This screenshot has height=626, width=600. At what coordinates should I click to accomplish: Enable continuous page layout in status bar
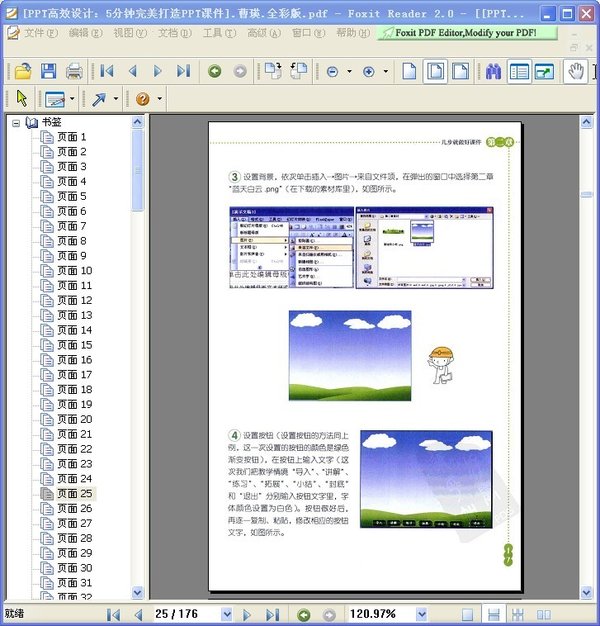tap(494, 614)
